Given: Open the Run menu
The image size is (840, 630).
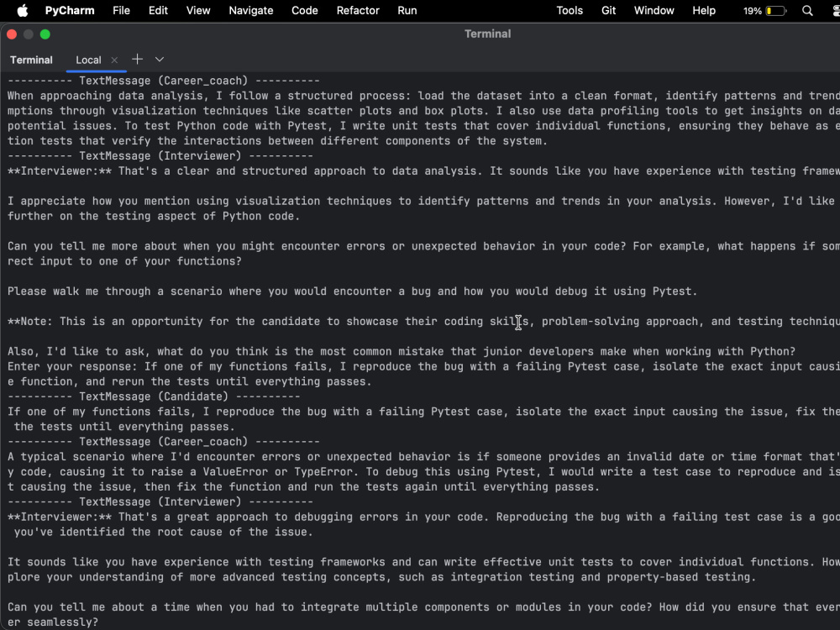Looking at the screenshot, I should [407, 11].
